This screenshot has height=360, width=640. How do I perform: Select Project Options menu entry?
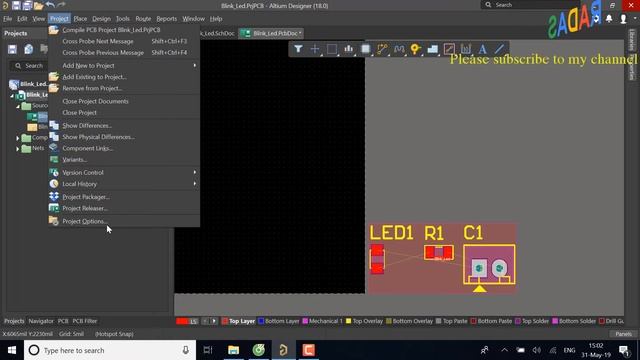(124, 221)
